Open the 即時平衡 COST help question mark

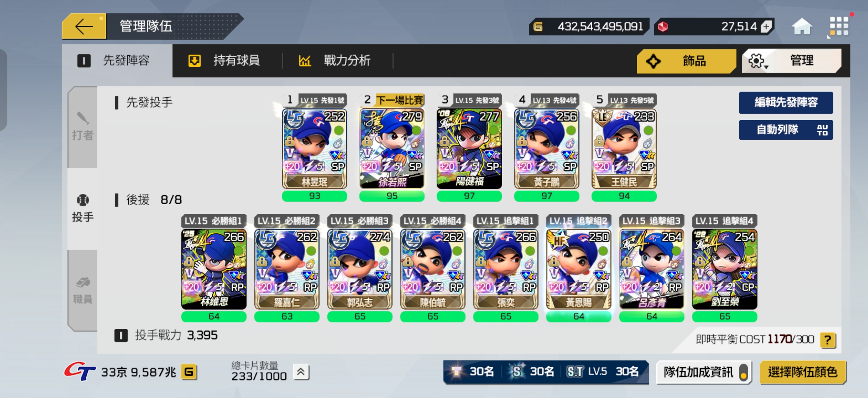pyautogui.click(x=828, y=340)
